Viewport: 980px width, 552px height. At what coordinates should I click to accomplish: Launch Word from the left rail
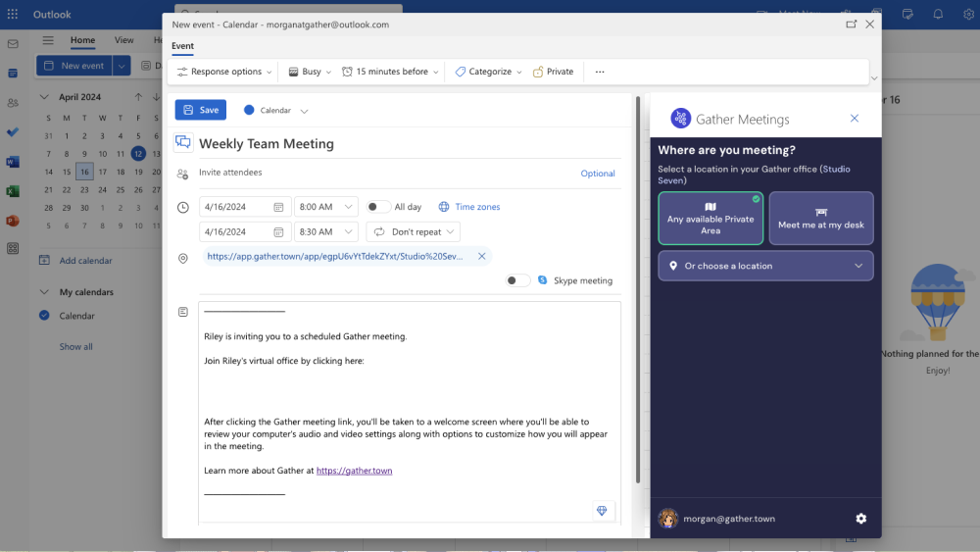[13, 162]
